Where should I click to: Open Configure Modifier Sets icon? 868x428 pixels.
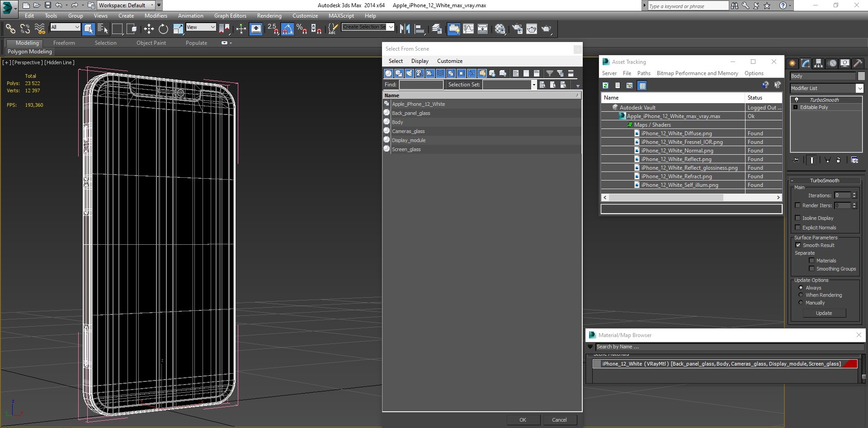point(854,160)
